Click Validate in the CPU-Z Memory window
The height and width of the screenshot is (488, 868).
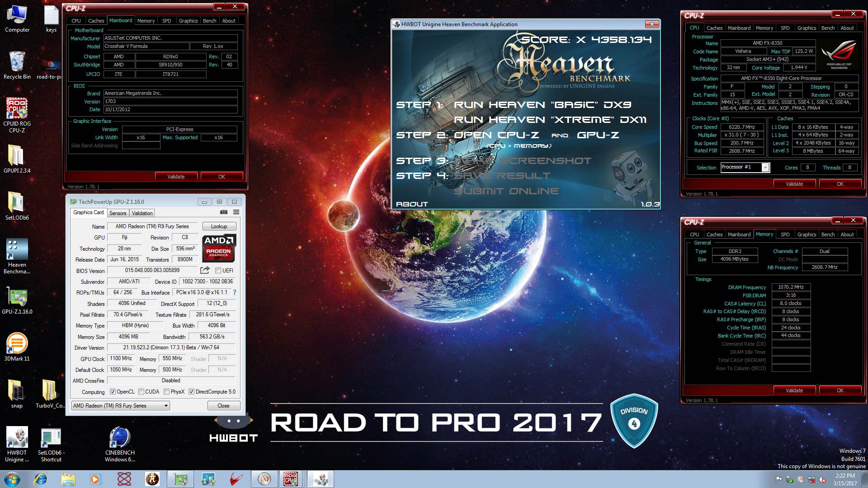pos(794,390)
